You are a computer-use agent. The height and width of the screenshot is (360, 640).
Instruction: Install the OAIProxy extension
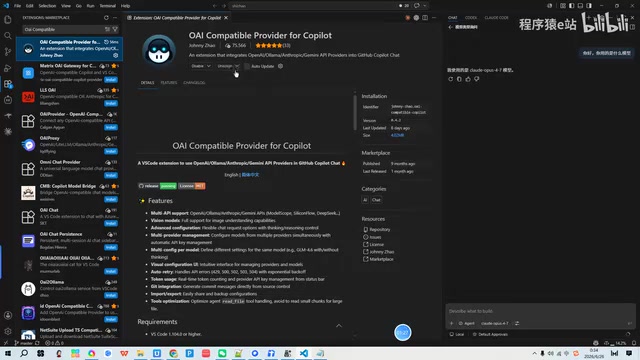[x=111, y=151]
